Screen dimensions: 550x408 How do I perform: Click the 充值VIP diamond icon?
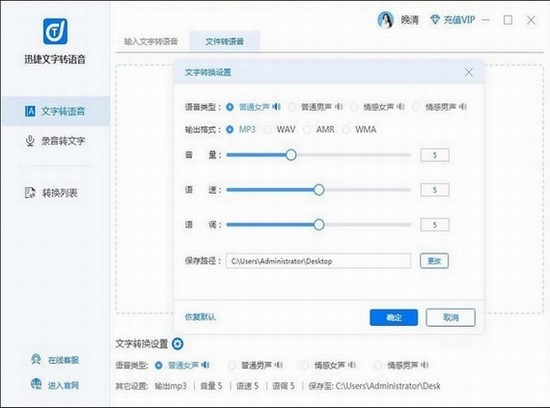coord(435,20)
